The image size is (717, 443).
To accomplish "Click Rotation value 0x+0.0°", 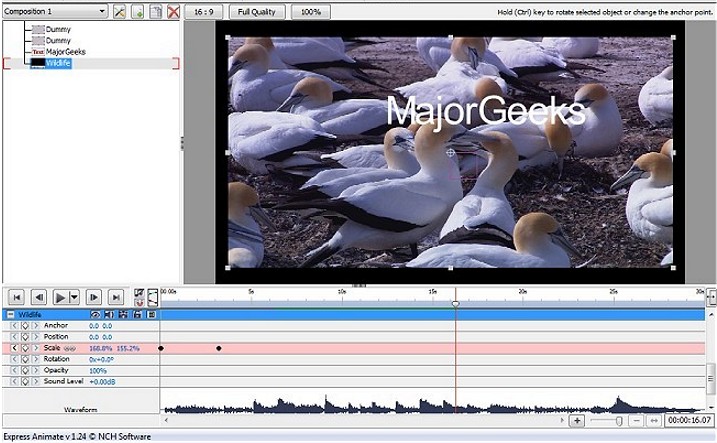I will pos(102,360).
